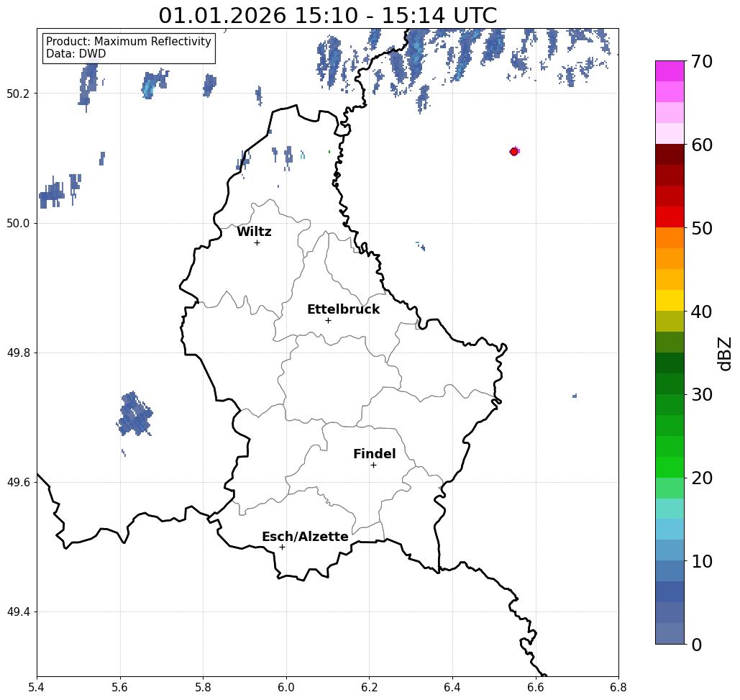Click the plus marker below Wiltz
This screenshot has height=700, width=740.
click(257, 242)
